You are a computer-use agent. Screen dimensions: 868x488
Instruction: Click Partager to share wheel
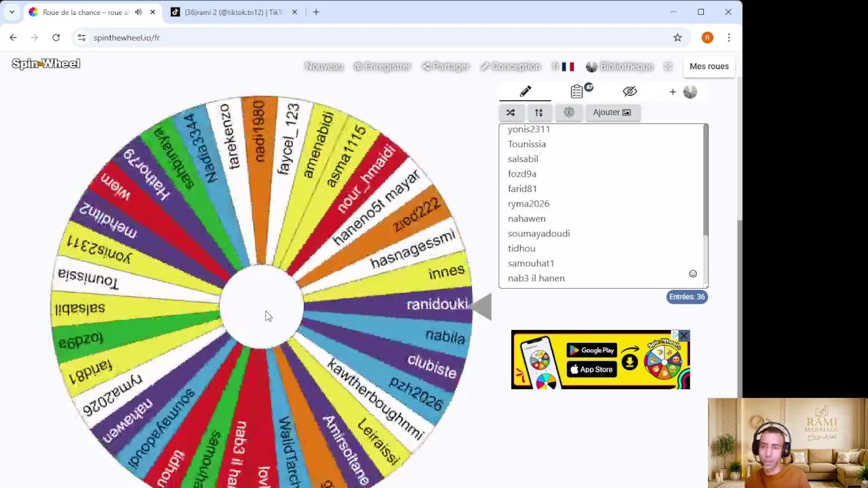446,66
